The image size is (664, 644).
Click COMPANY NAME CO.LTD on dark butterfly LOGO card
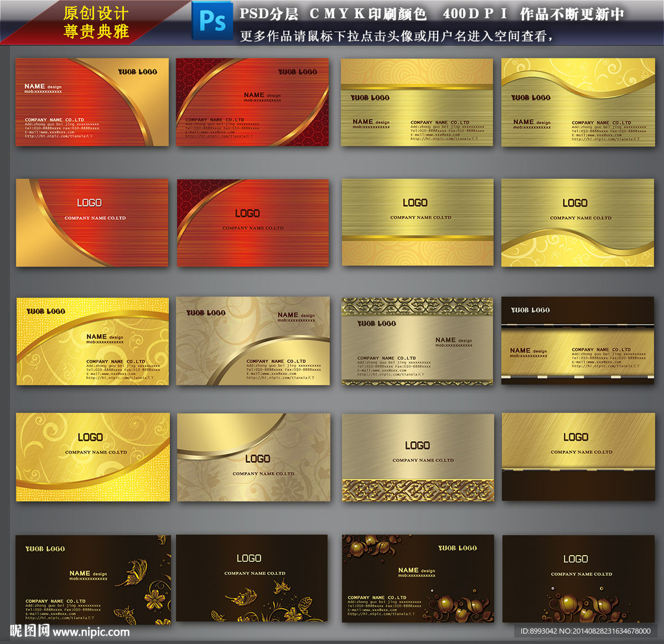pos(254,573)
